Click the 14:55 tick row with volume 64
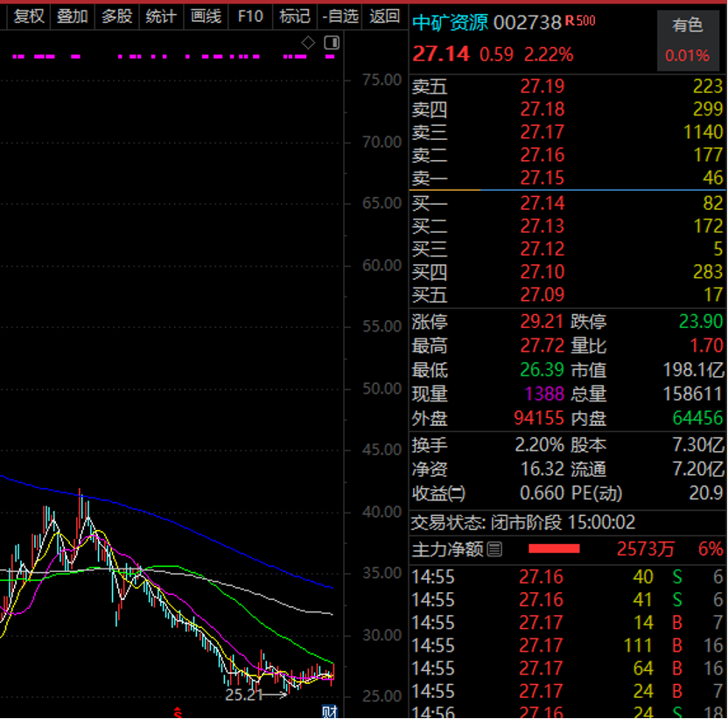The width and height of the screenshot is (728, 719). click(x=567, y=668)
